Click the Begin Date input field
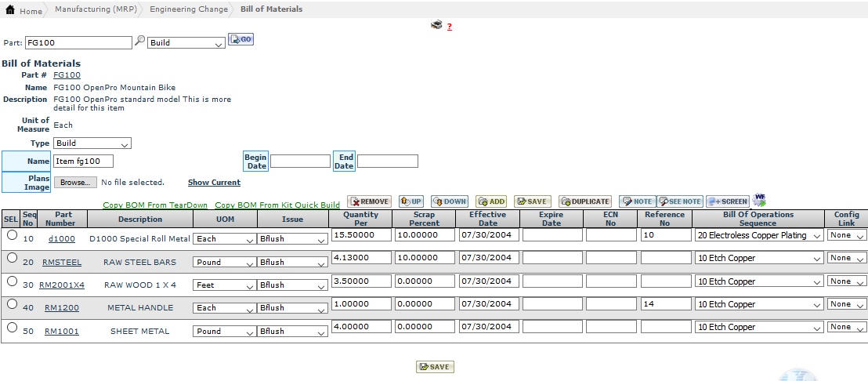The image size is (868, 381). pos(300,161)
